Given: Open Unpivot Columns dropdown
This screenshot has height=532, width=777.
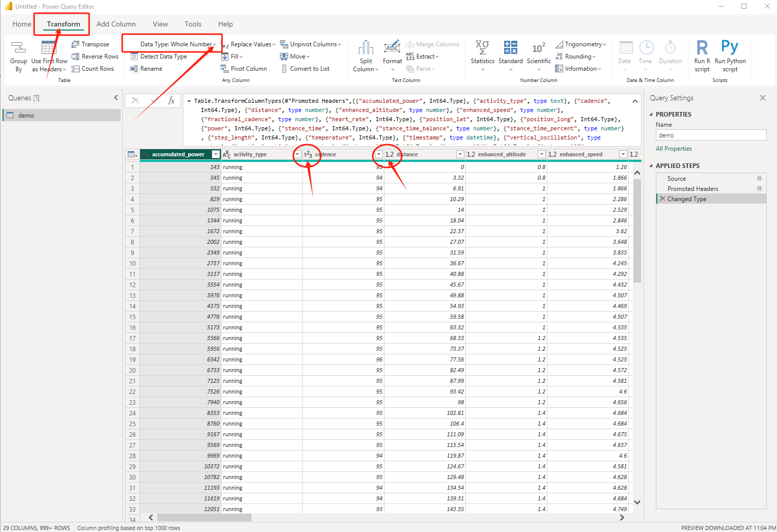Looking at the screenshot, I should pyautogui.click(x=311, y=44).
